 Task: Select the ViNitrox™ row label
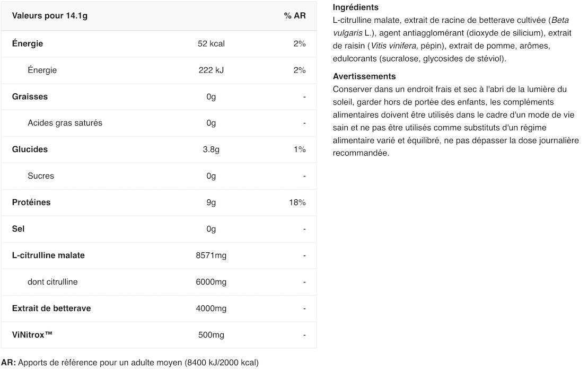[32, 335]
